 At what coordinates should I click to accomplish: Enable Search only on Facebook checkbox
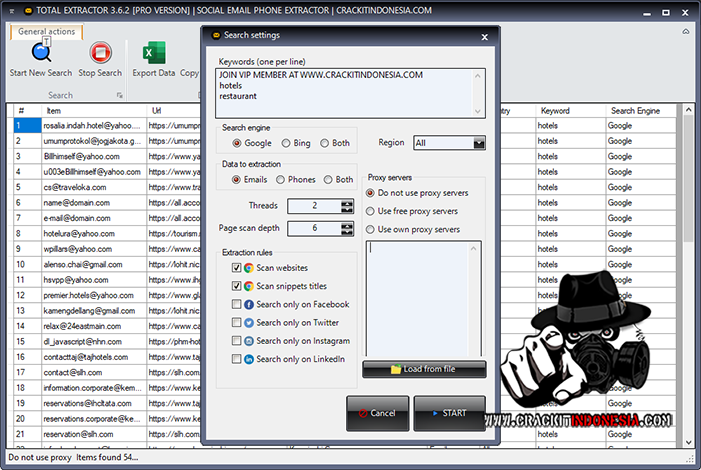tap(236, 304)
